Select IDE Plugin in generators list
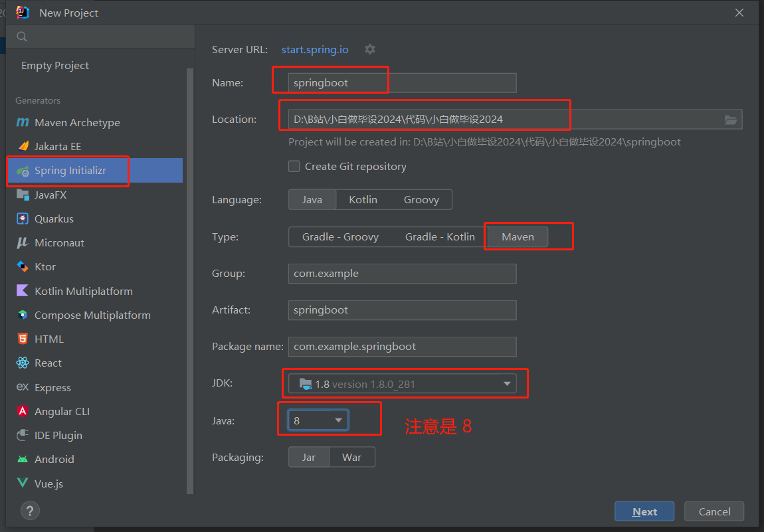The height and width of the screenshot is (532, 764). (x=58, y=435)
